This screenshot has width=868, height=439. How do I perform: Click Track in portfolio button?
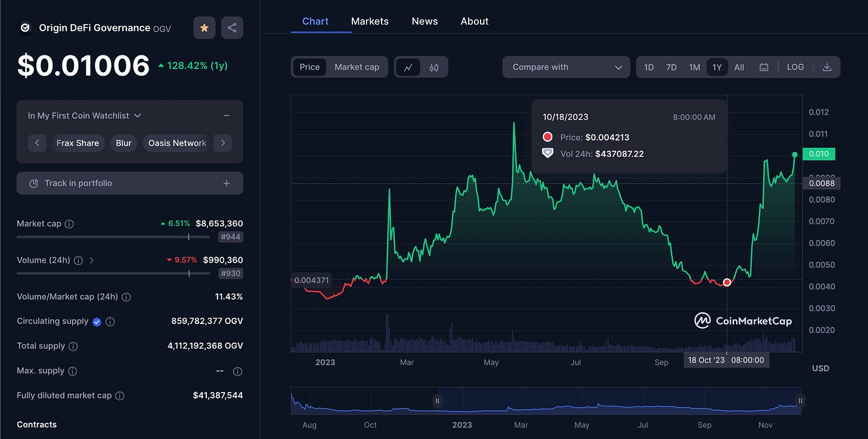(130, 183)
